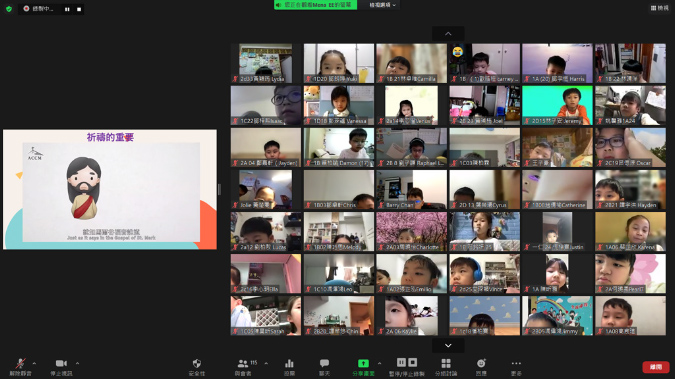Open the Polls bar-chart icon

[x=289, y=367]
